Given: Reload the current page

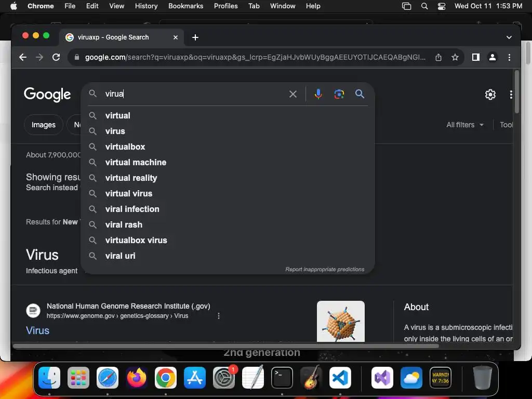Looking at the screenshot, I should tap(56, 57).
